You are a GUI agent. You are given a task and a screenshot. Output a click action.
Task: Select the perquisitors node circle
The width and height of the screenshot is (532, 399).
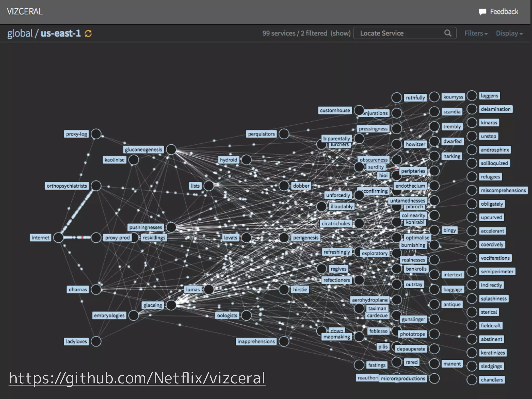(x=284, y=134)
